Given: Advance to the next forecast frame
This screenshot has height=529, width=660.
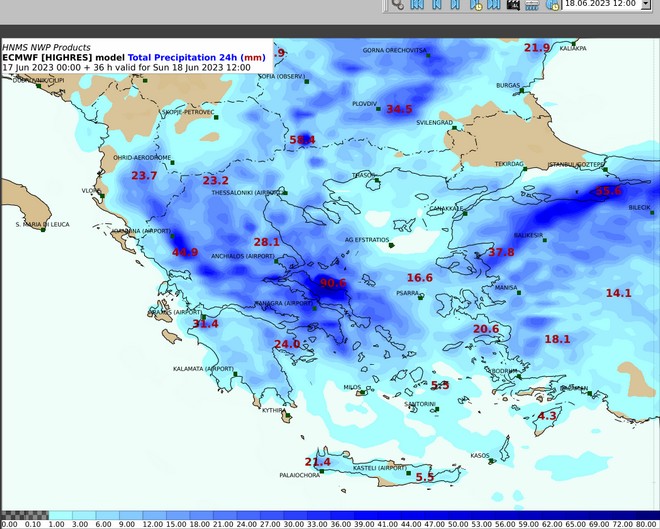Looking at the screenshot, I should (x=456, y=5).
